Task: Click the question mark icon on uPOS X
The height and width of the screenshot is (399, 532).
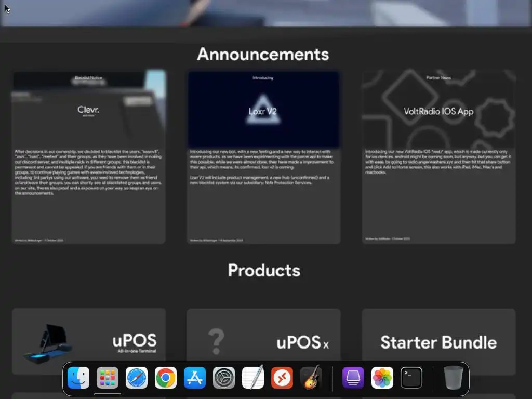Action: [216, 341]
